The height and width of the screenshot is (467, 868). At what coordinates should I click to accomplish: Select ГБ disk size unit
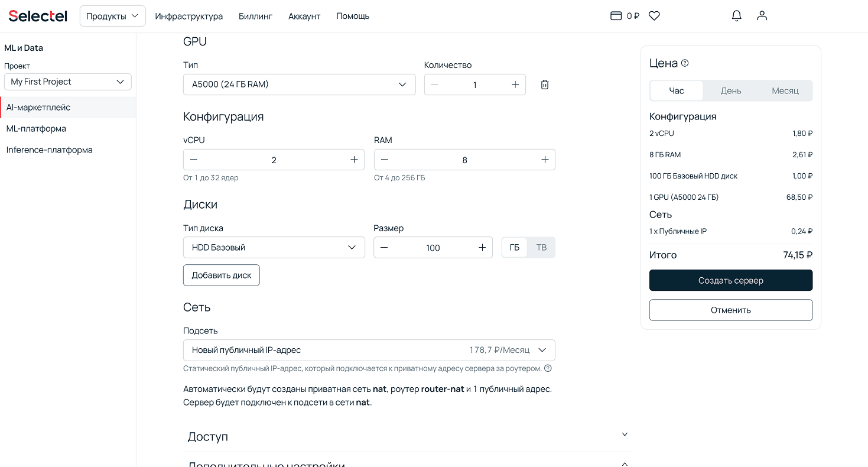(514, 248)
